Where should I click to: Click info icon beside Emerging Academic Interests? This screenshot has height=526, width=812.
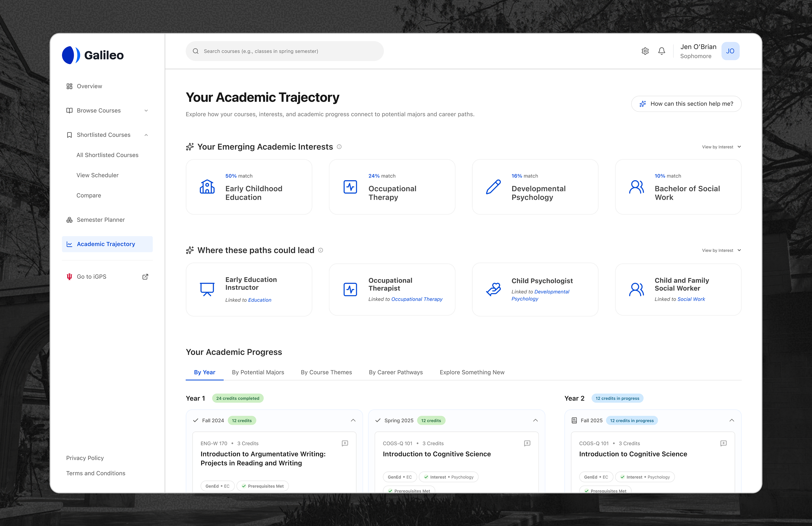(339, 147)
